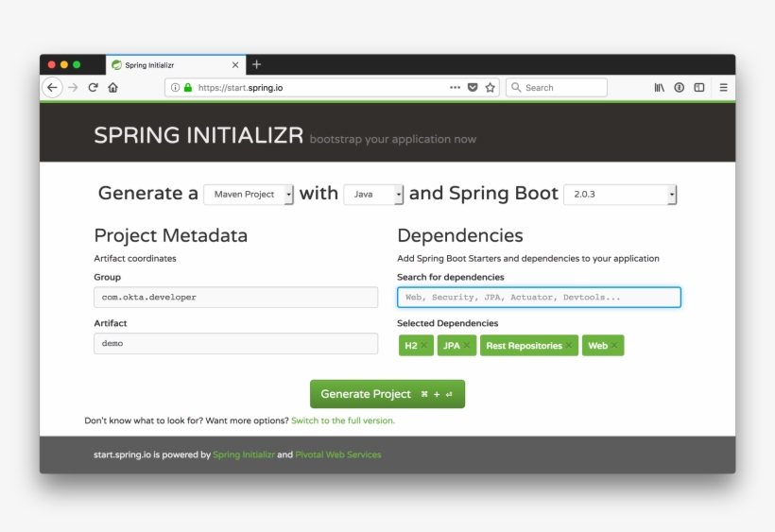
Task: Remove the Rest Repositories dependency
Action: coord(568,345)
